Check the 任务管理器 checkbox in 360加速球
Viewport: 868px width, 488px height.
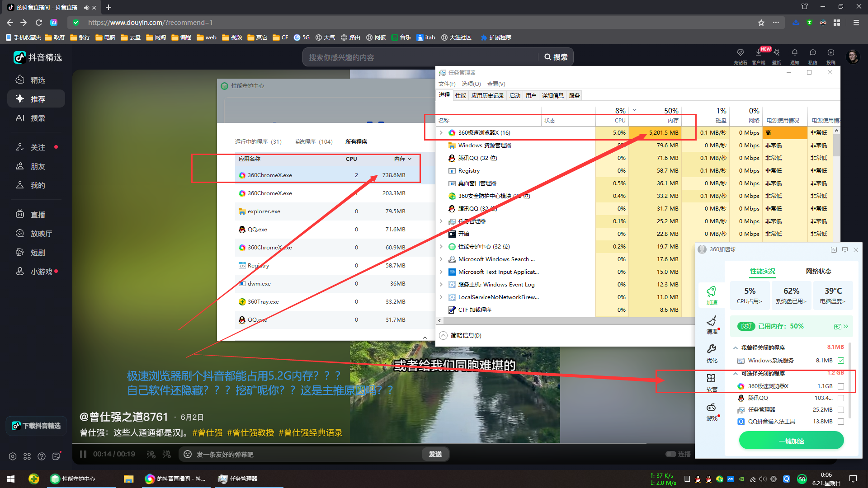pos(841,410)
